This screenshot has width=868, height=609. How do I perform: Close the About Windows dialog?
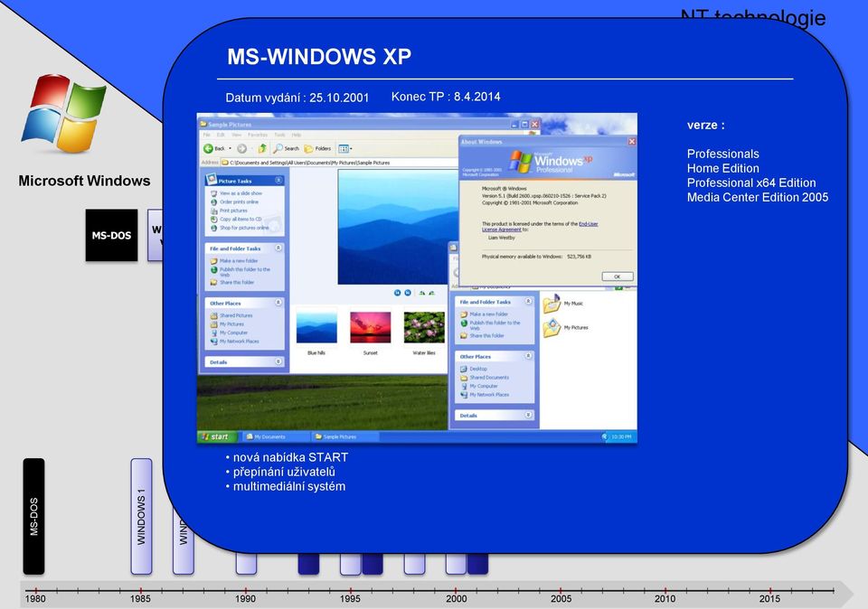click(631, 142)
